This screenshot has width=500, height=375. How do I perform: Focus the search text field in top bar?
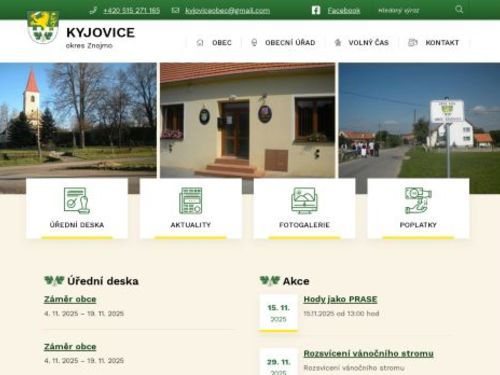tap(413, 10)
